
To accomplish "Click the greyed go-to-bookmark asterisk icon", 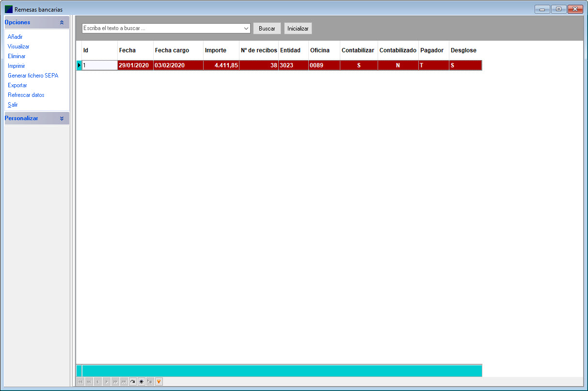I will click(150, 382).
